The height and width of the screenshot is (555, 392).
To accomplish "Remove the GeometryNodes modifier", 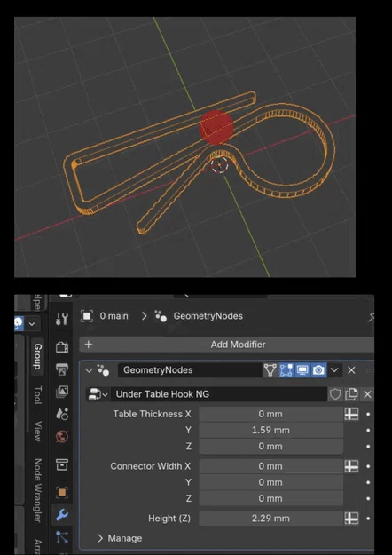I will click(x=351, y=370).
